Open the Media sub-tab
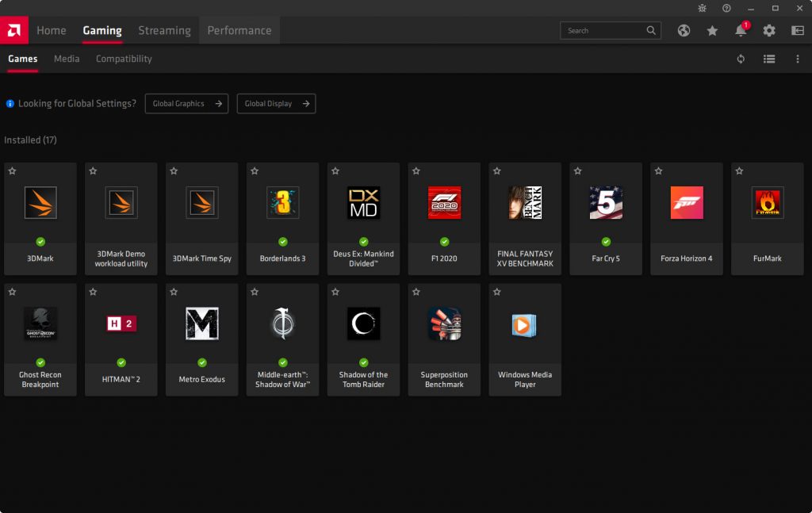 pyautogui.click(x=67, y=59)
